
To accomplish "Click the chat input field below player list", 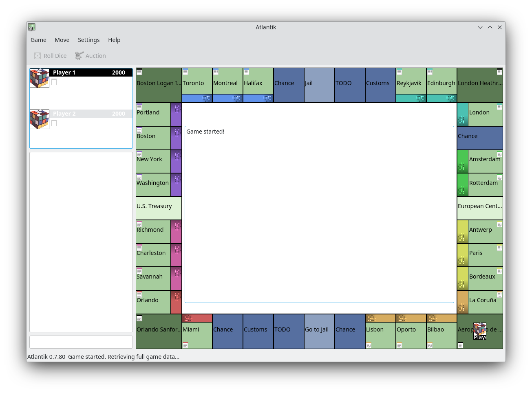I will click(81, 342).
